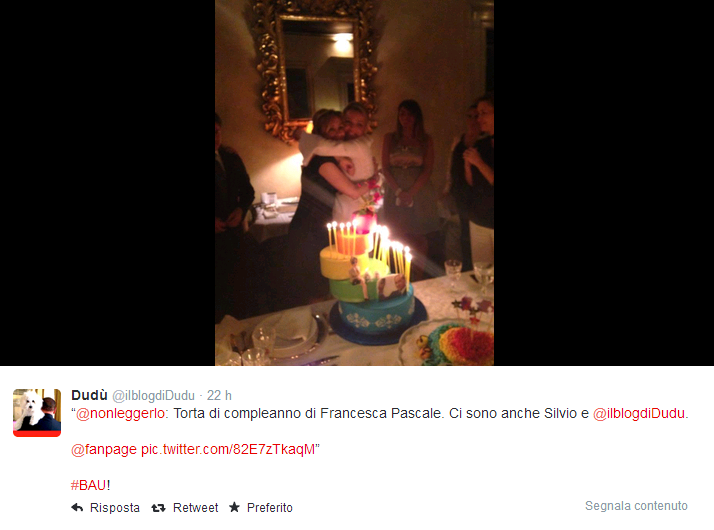Open the 22 h timestamp permalink
The image size is (714, 530).
(219, 395)
